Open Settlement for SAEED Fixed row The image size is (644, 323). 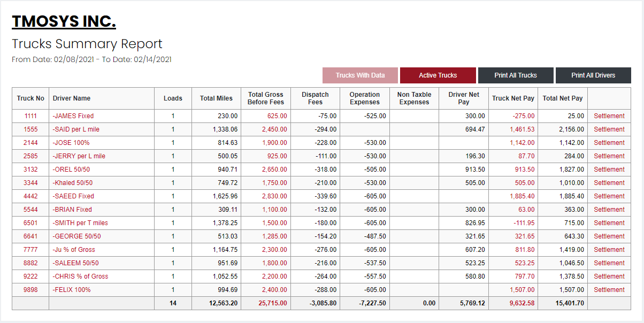(609, 196)
